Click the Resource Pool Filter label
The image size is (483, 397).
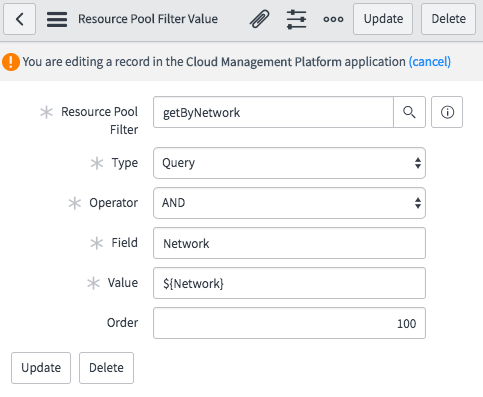point(99,120)
